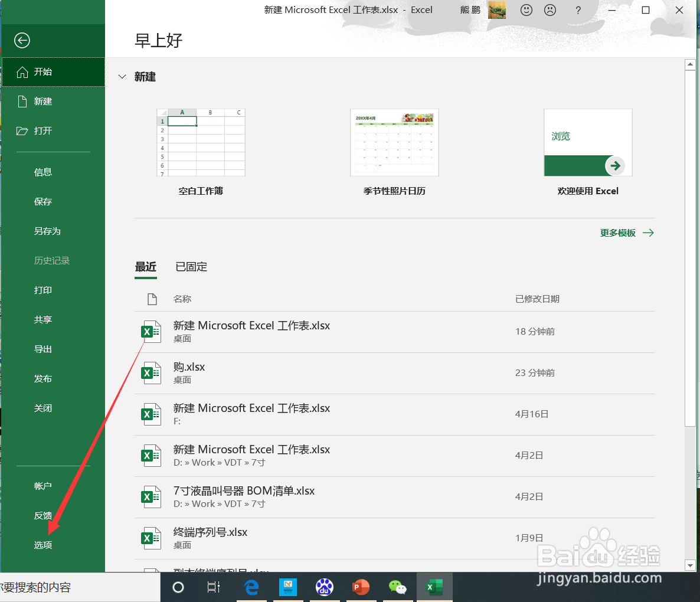
Task: Click the scrollbar down arrow
Action: click(x=690, y=565)
